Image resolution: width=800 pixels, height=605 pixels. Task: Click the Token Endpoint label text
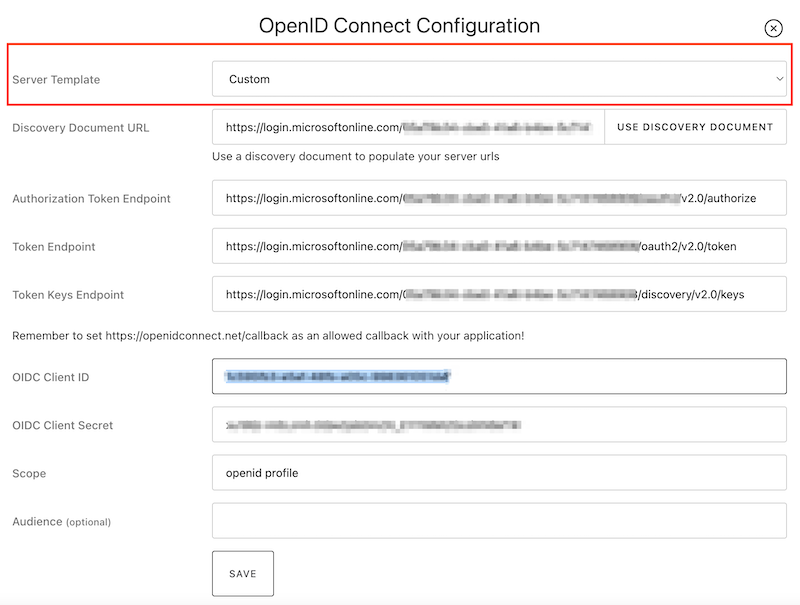tap(54, 247)
